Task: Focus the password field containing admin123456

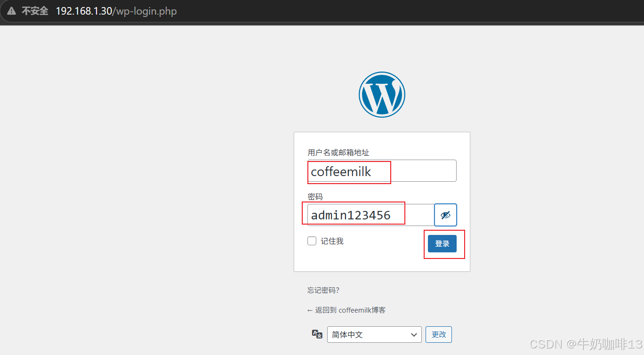Action: click(x=371, y=215)
